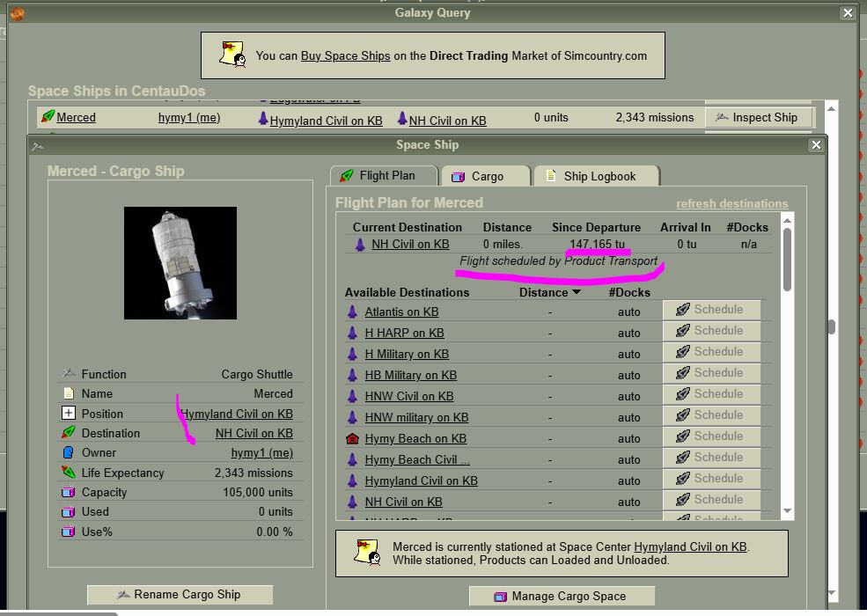Close the Galaxy Query window
The width and height of the screenshot is (867, 616).
(x=848, y=12)
